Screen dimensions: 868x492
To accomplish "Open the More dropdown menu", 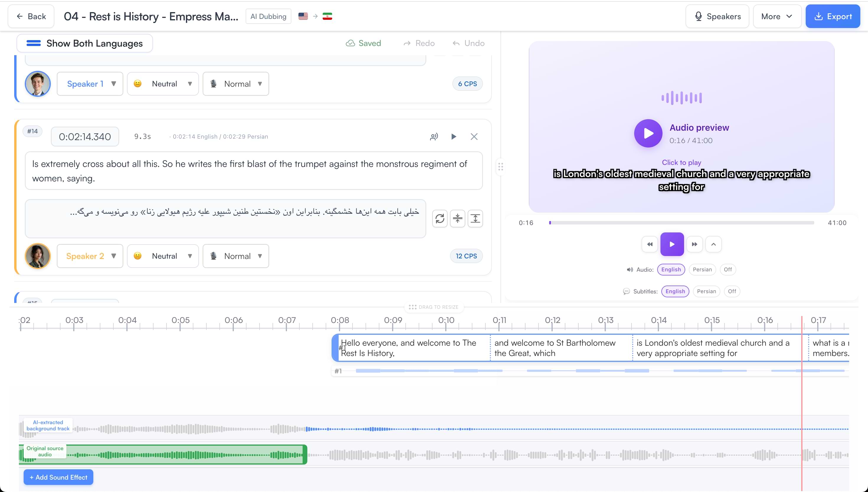I will (777, 16).
